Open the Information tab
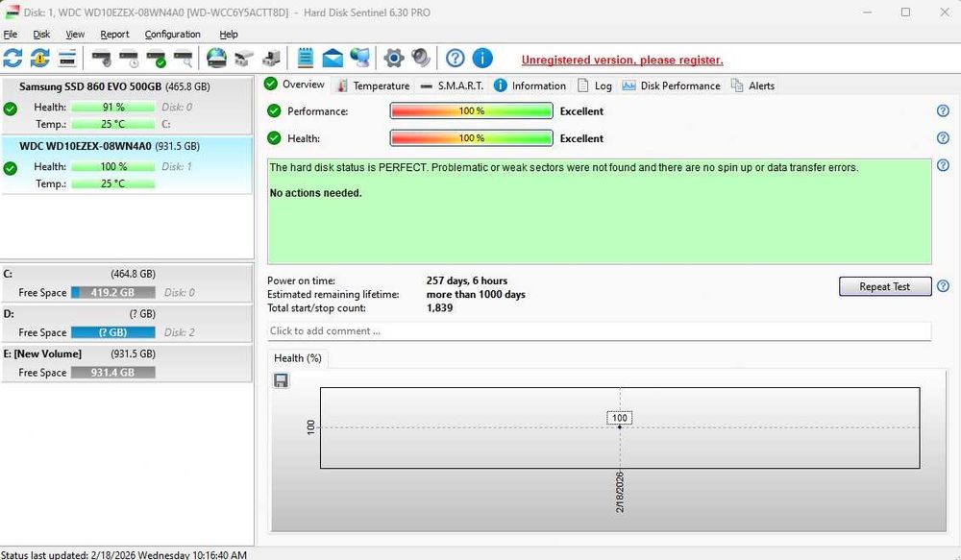 (530, 85)
